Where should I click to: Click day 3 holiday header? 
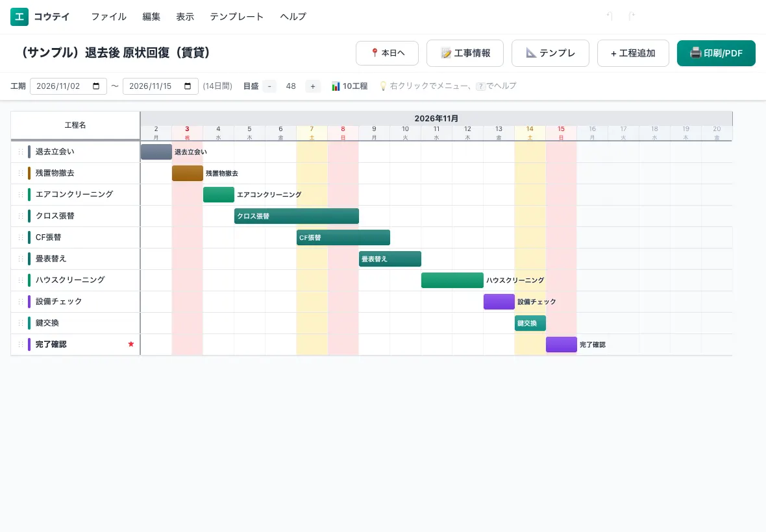point(187,133)
